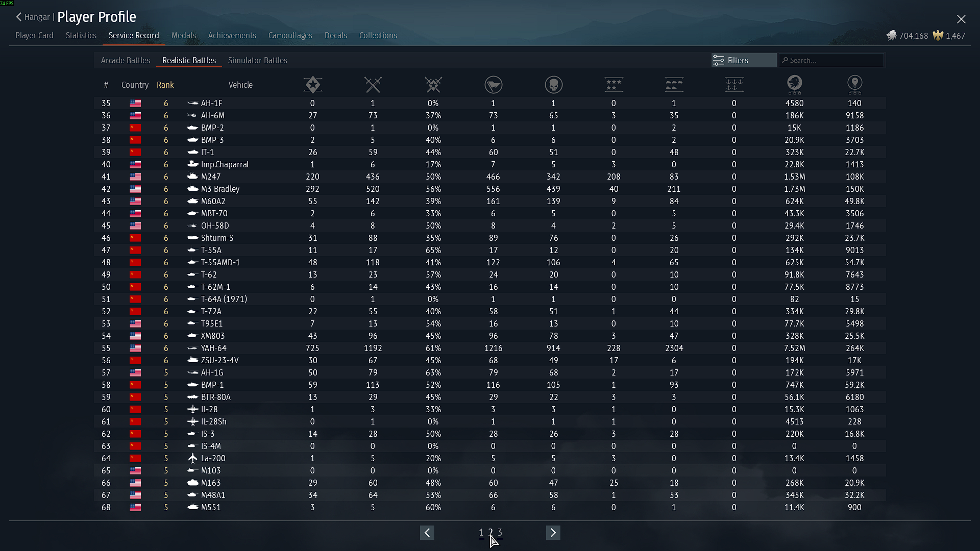Sort by victories star icon column

[312, 85]
